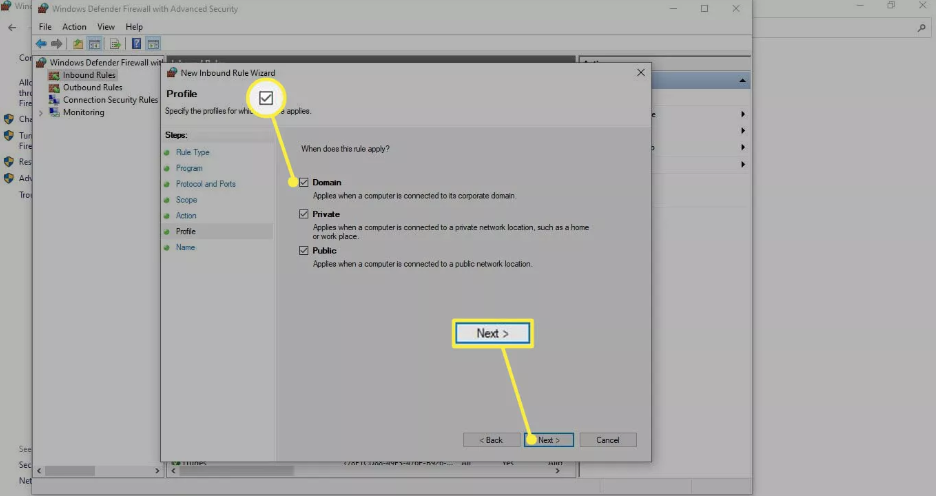
Task: Open the View menu
Action: coord(106,27)
